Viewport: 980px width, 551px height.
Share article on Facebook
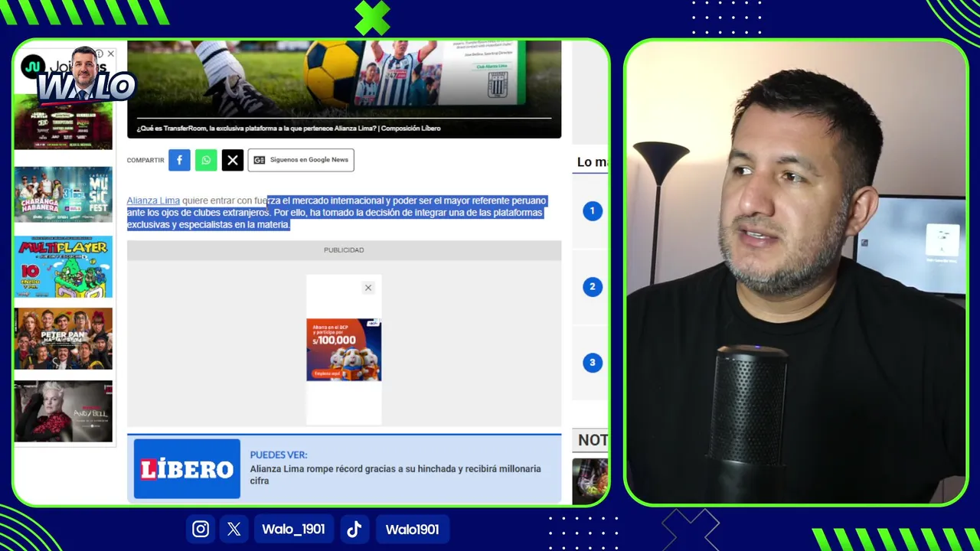[x=179, y=160]
